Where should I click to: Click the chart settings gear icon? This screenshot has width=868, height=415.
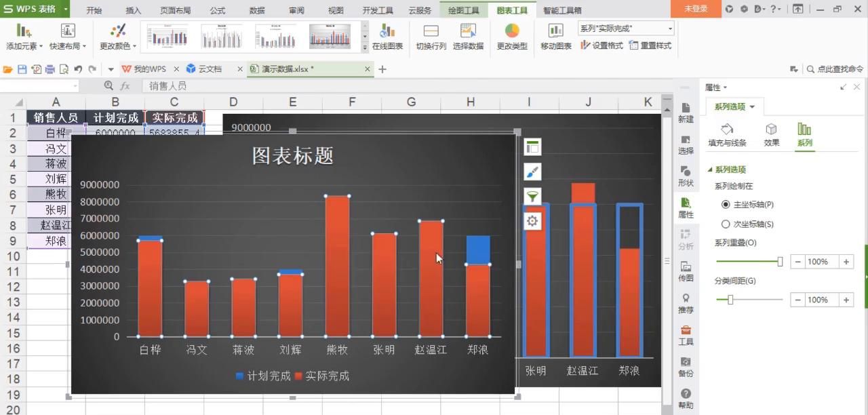(x=532, y=220)
